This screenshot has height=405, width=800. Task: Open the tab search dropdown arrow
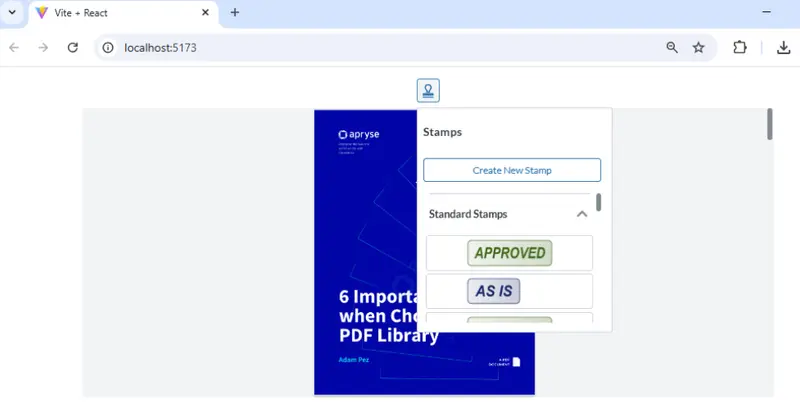pyautogui.click(x=12, y=13)
